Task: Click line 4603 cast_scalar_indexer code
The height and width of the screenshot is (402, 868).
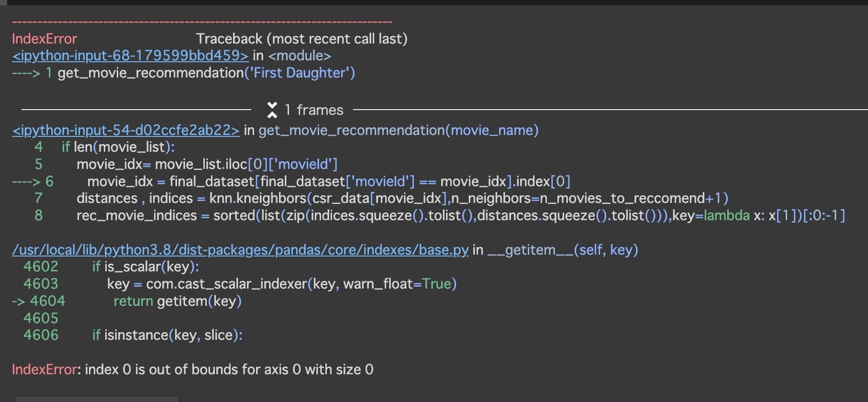Action: coord(282,284)
